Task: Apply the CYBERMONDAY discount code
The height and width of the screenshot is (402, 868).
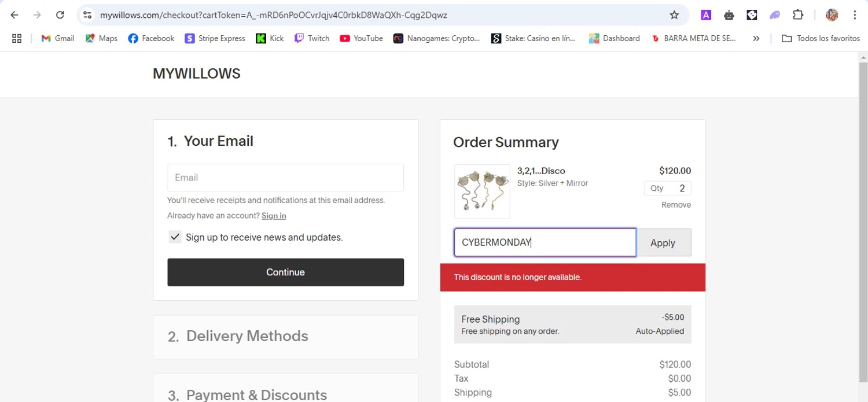Action: [x=663, y=243]
